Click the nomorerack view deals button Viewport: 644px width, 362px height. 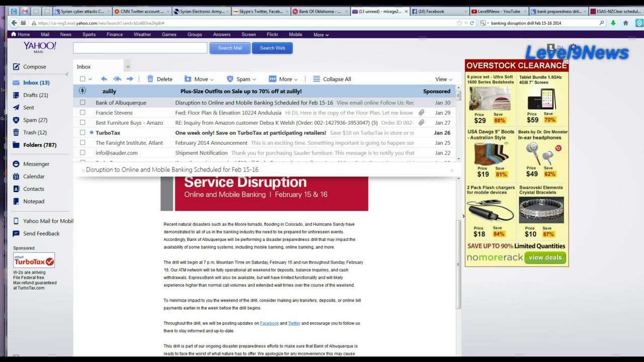point(545,257)
